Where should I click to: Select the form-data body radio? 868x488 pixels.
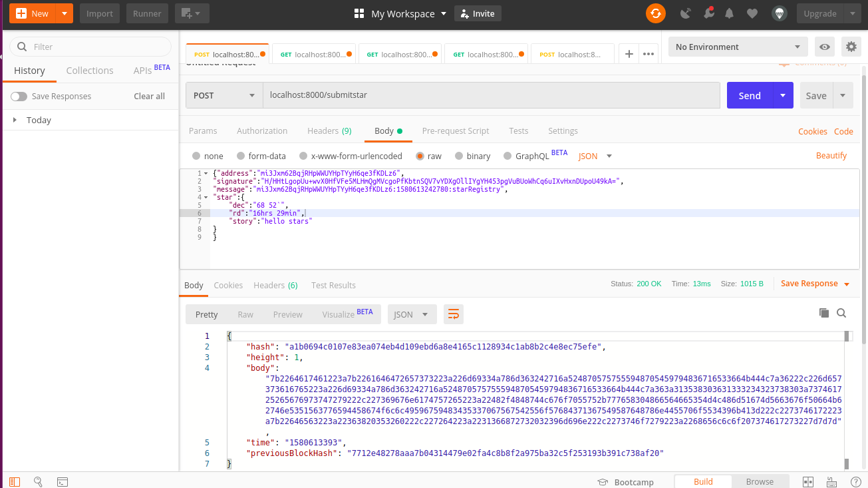pyautogui.click(x=241, y=156)
